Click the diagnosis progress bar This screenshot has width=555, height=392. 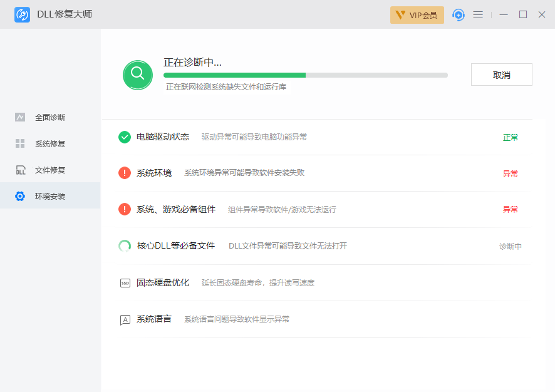[306, 75]
